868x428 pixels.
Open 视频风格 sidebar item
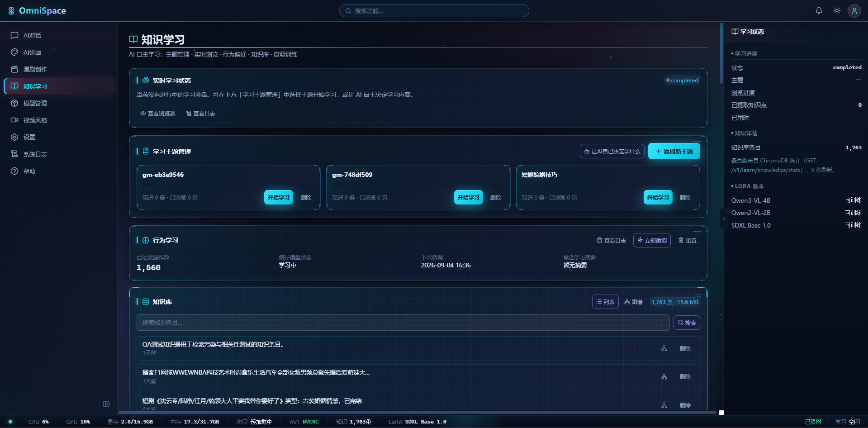[x=59, y=120]
